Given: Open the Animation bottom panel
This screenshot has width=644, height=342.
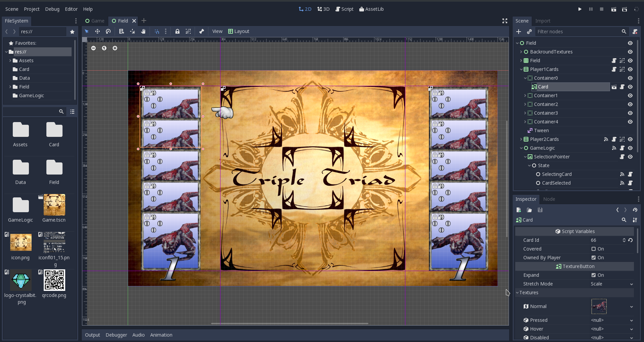Looking at the screenshot, I should click(161, 335).
